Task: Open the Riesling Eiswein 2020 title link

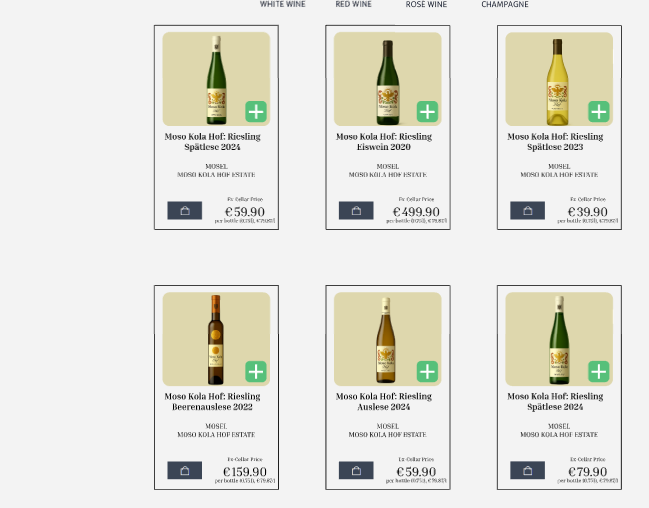Action: tap(384, 142)
